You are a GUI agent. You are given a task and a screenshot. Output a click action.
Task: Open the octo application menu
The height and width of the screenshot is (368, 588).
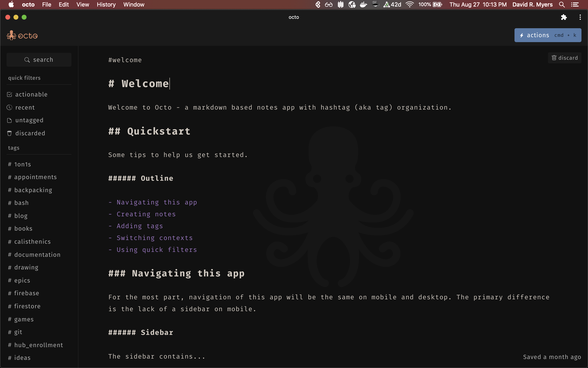[28, 4]
